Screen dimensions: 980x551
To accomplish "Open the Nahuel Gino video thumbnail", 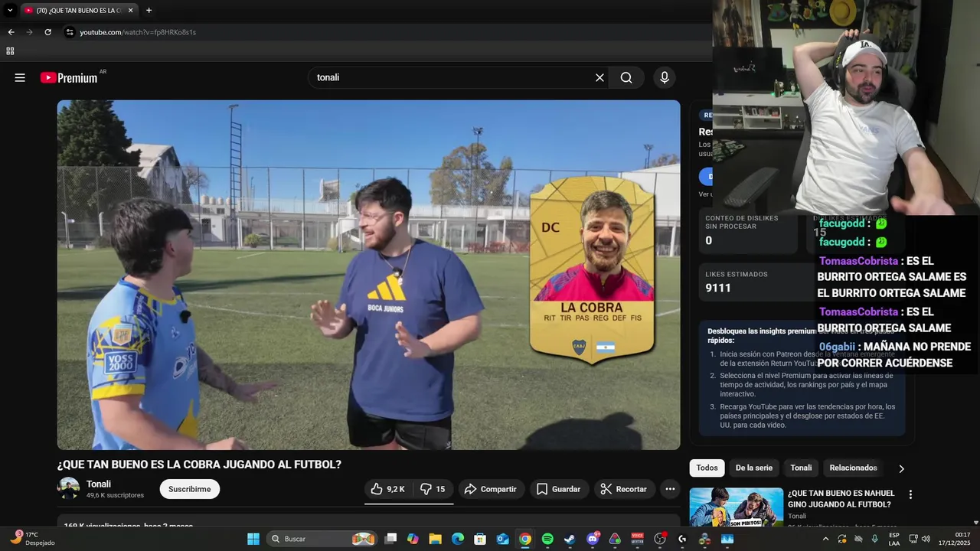I will 736,507.
